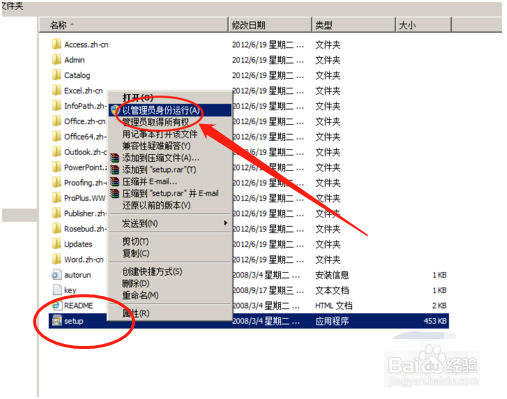Click the Office.zh-cn folder icon
Image resolution: width=507 pixels, height=399 pixels.
(57, 121)
